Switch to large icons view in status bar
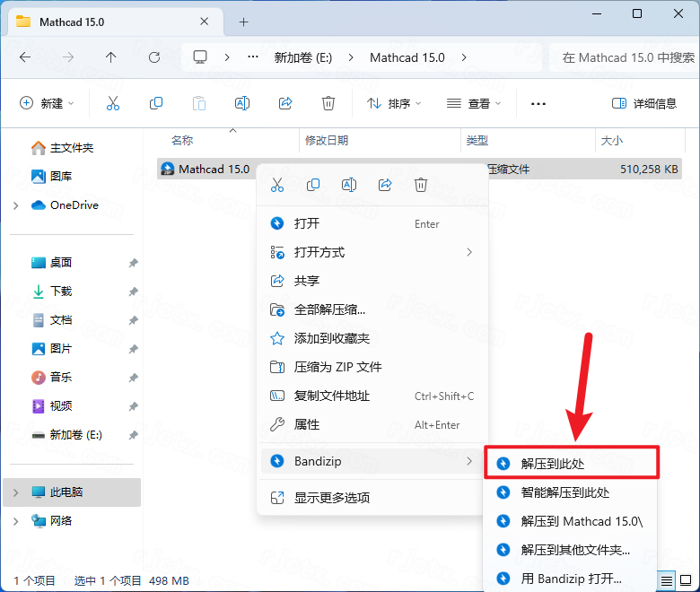The width and height of the screenshot is (700, 592). click(x=685, y=580)
